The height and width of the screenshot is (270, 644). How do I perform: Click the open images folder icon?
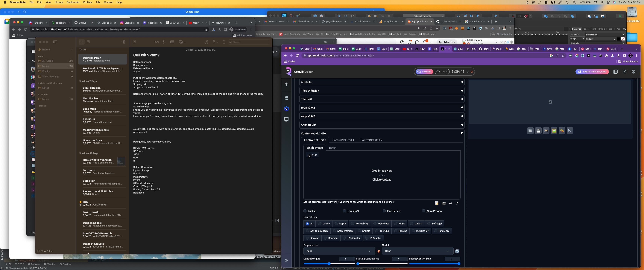530,131
